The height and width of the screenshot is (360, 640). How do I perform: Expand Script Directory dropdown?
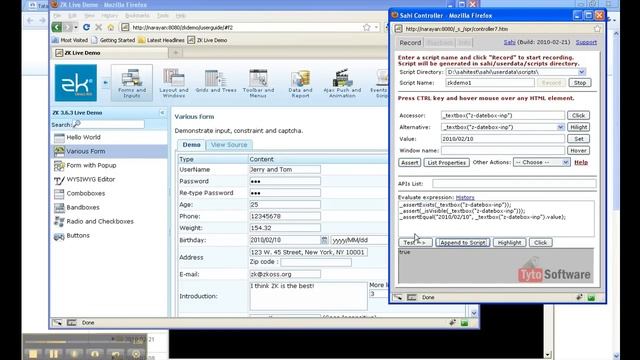click(x=582, y=72)
